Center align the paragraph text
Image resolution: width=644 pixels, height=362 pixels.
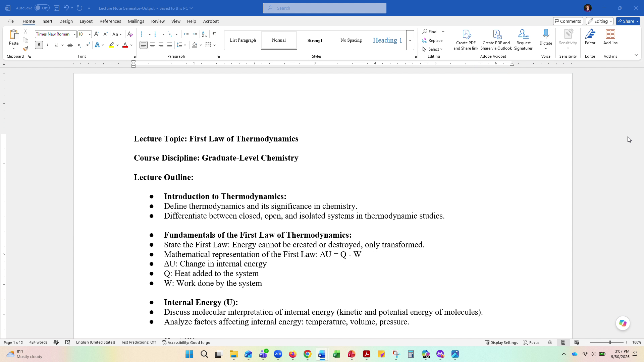[x=152, y=45]
